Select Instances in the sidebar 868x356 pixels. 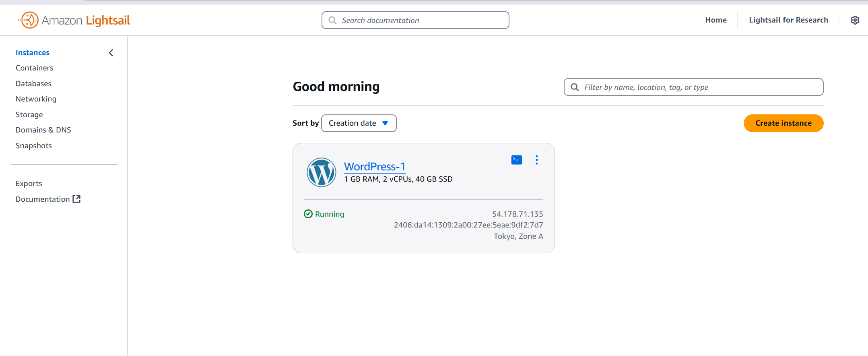(x=33, y=53)
